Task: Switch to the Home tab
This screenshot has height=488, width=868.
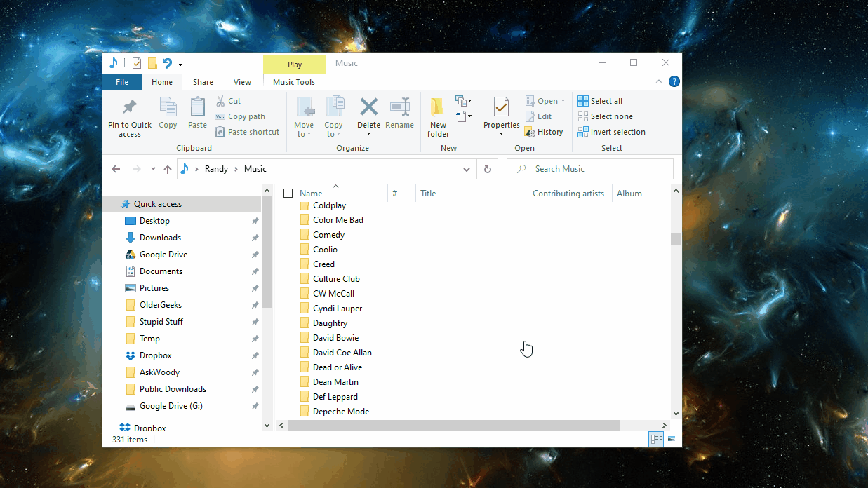Action: [162, 82]
